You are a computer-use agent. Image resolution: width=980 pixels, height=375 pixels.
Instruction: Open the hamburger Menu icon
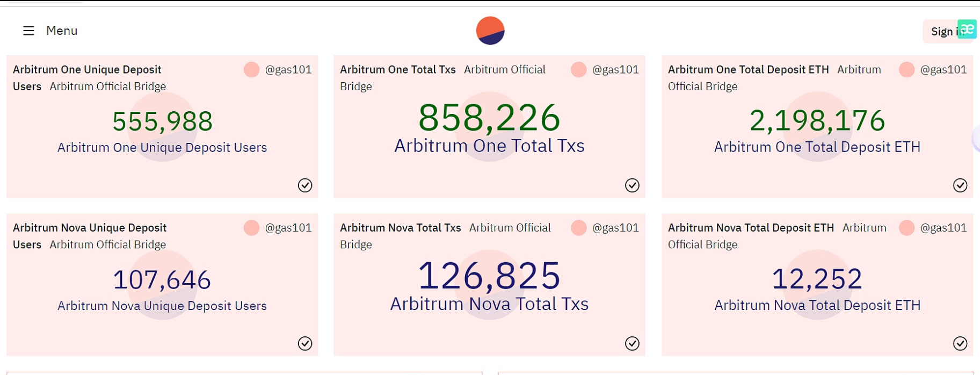click(x=28, y=31)
